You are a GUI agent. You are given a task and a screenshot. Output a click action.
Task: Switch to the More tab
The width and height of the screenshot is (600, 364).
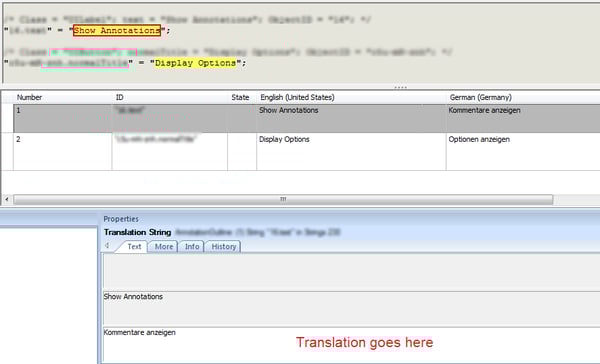163,246
